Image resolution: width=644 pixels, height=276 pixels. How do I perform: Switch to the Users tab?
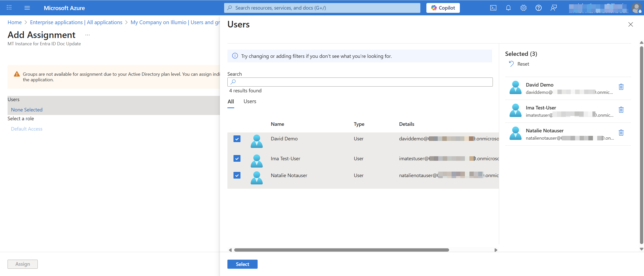click(x=249, y=101)
